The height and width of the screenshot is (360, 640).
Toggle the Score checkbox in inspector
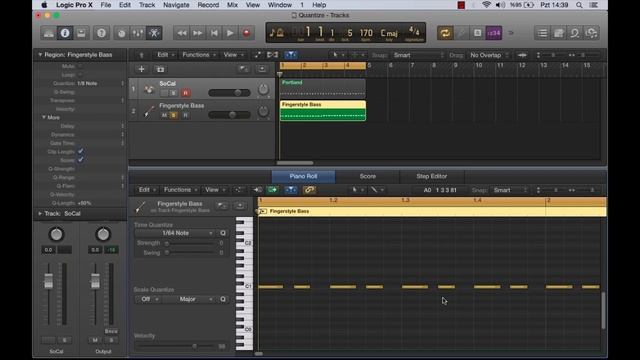[80, 160]
